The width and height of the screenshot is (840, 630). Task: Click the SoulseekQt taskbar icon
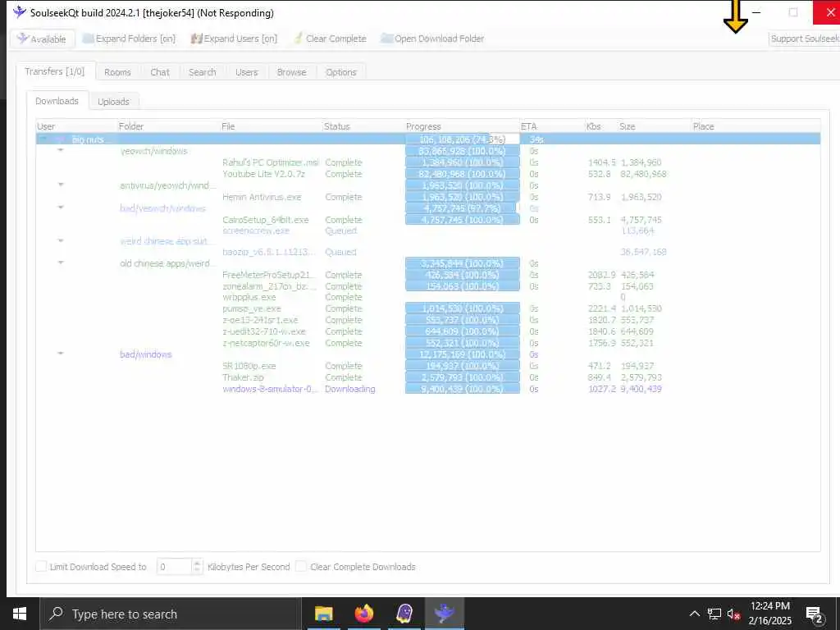click(x=445, y=614)
